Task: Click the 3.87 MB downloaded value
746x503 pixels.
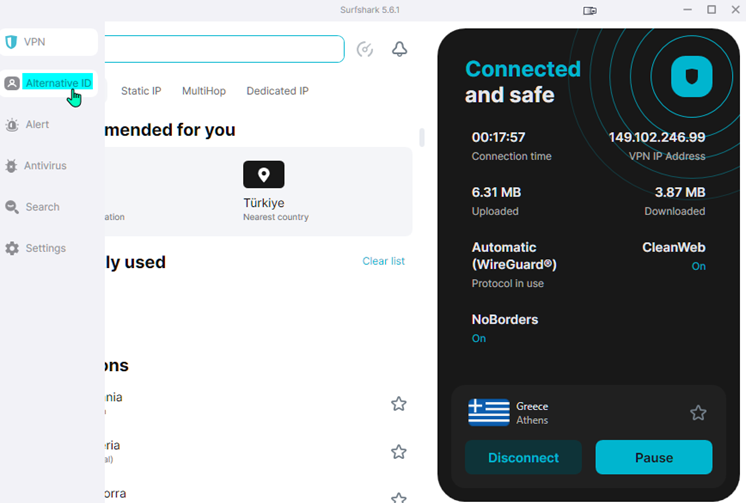Action: click(680, 192)
